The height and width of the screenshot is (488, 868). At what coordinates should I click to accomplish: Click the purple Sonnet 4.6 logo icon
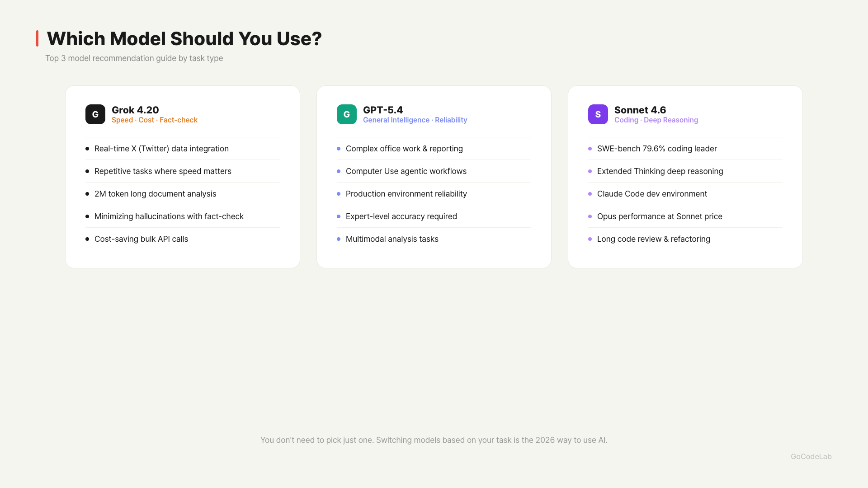(598, 114)
